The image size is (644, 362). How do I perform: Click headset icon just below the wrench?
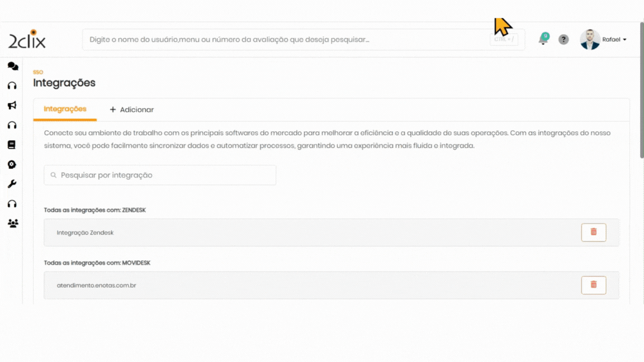tap(12, 204)
